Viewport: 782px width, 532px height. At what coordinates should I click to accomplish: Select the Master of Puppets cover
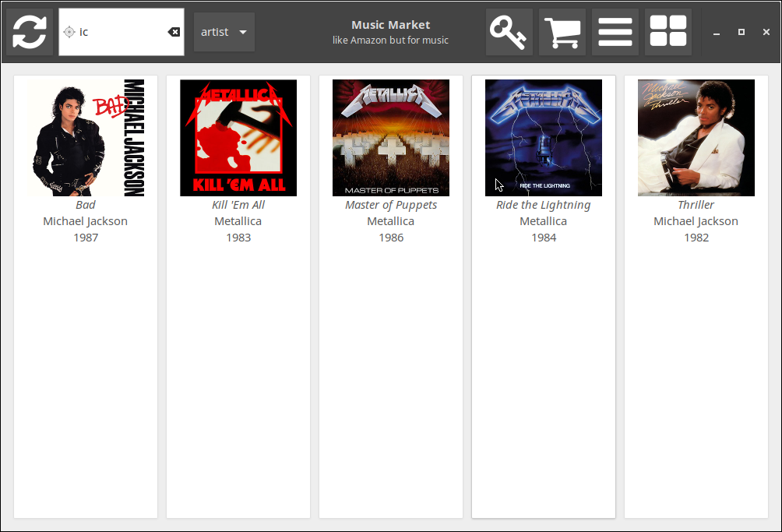point(391,138)
